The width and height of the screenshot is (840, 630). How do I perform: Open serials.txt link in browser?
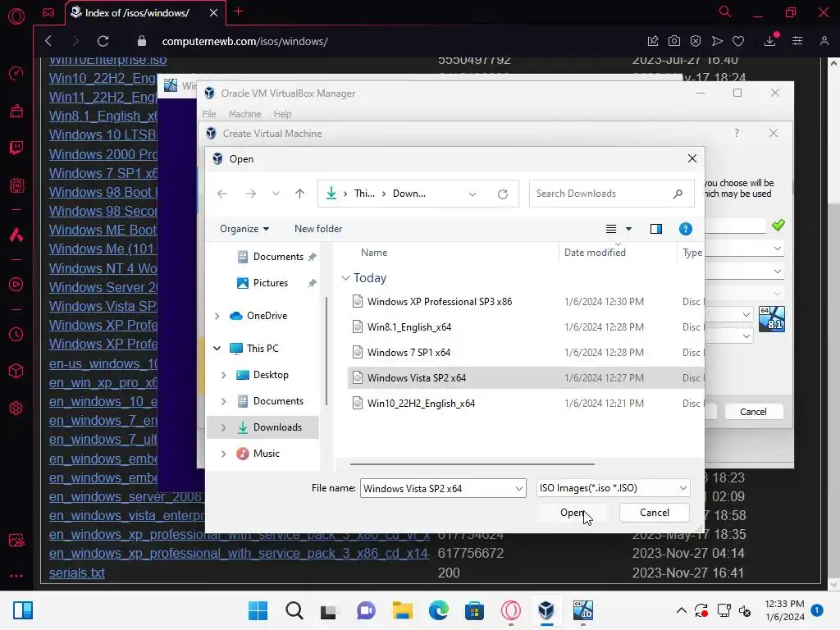point(76,573)
